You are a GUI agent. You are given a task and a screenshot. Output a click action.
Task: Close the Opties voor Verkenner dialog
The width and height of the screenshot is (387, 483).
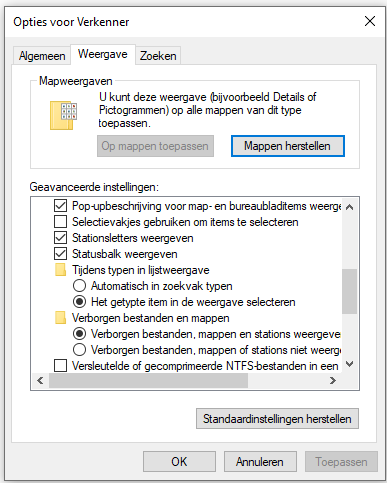[370, 22]
